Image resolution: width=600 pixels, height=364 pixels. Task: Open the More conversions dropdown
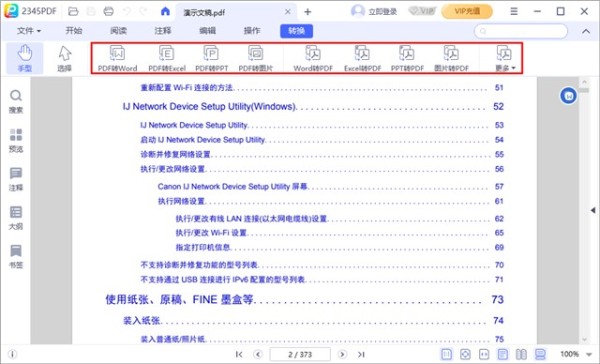point(505,59)
